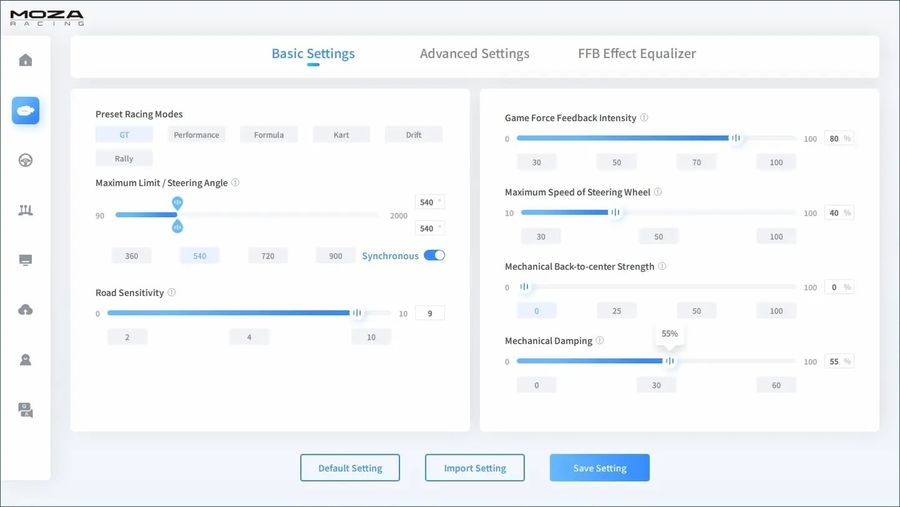Viewport: 900px width, 507px height.
Task: Click Maximum Speed of Steering Wheel slider handle
Action: click(x=615, y=212)
